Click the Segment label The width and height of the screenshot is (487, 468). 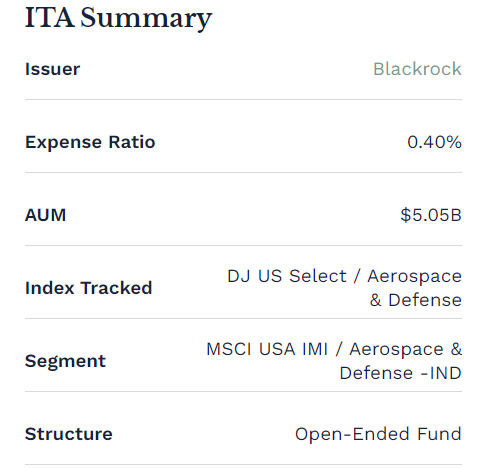(x=65, y=361)
